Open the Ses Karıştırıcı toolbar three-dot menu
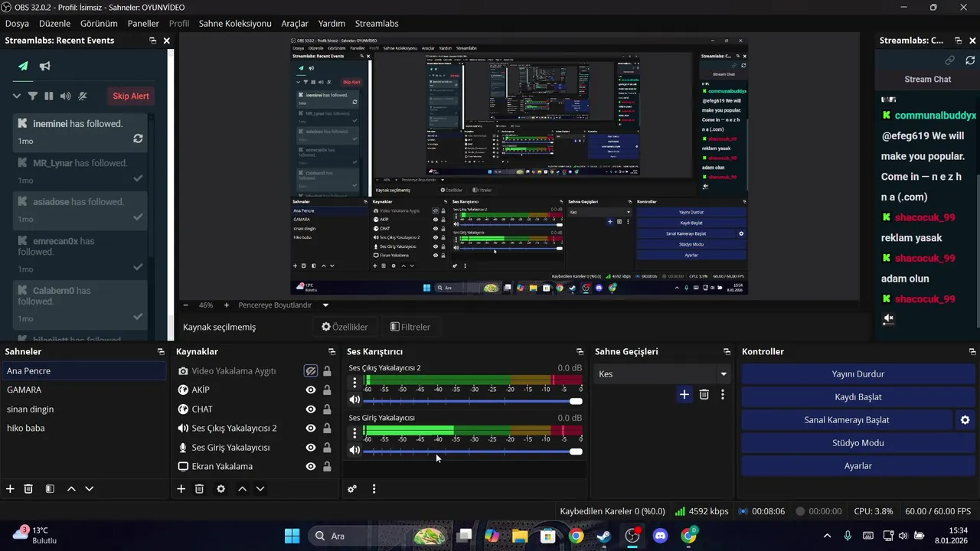The width and height of the screenshot is (980, 551). [x=374, y=488]
